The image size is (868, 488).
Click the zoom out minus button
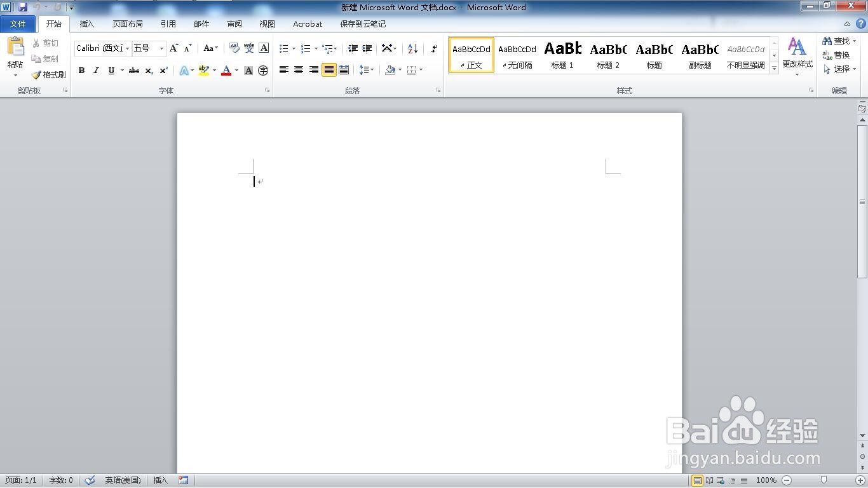787,480
